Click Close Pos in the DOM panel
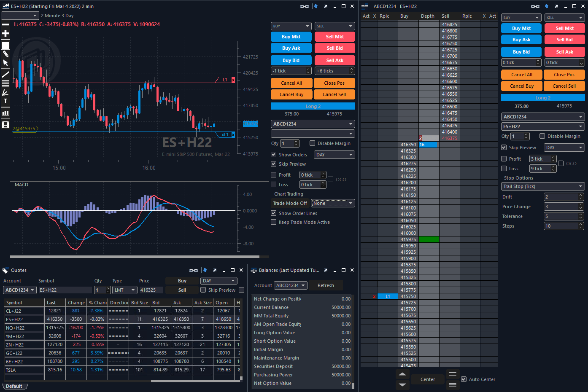 pyautogui.click(x=564, y=75)
